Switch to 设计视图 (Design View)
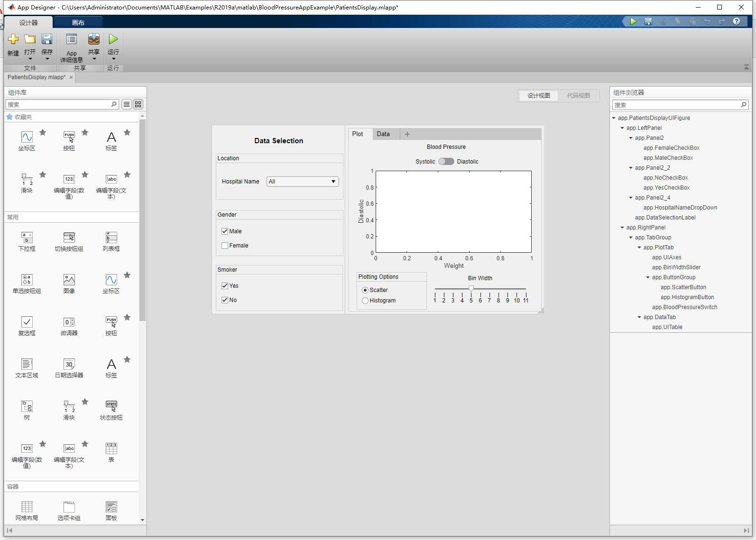The height and width of the screenshot is (540, 756). 539,95
